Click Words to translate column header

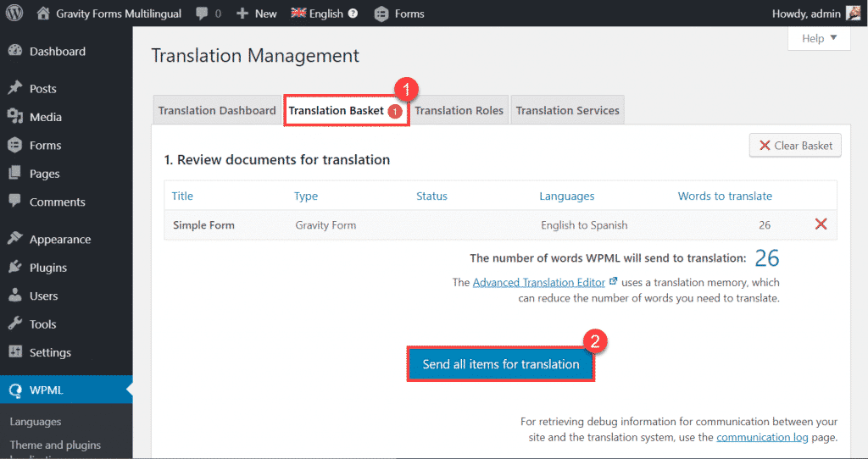point(725,196)
